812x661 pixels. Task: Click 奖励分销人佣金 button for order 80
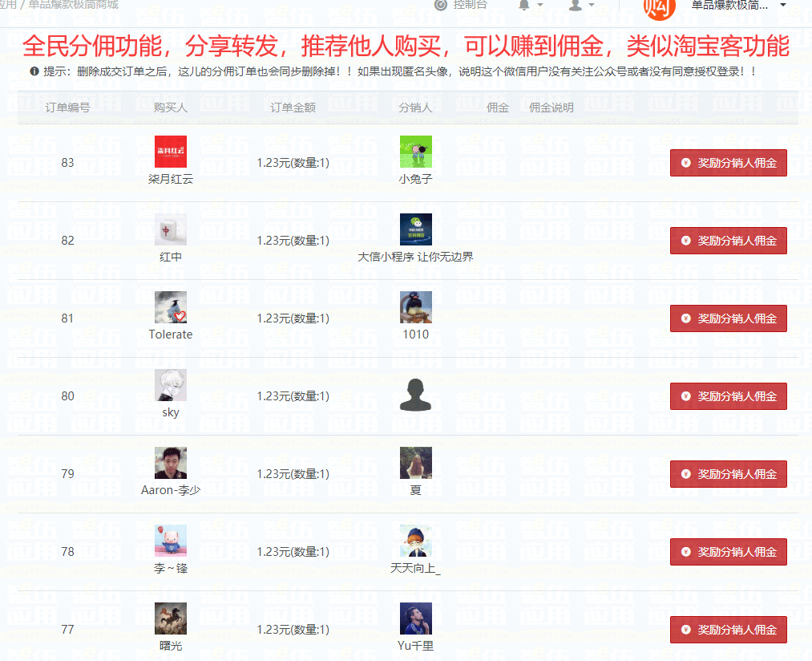click(728, 396)
